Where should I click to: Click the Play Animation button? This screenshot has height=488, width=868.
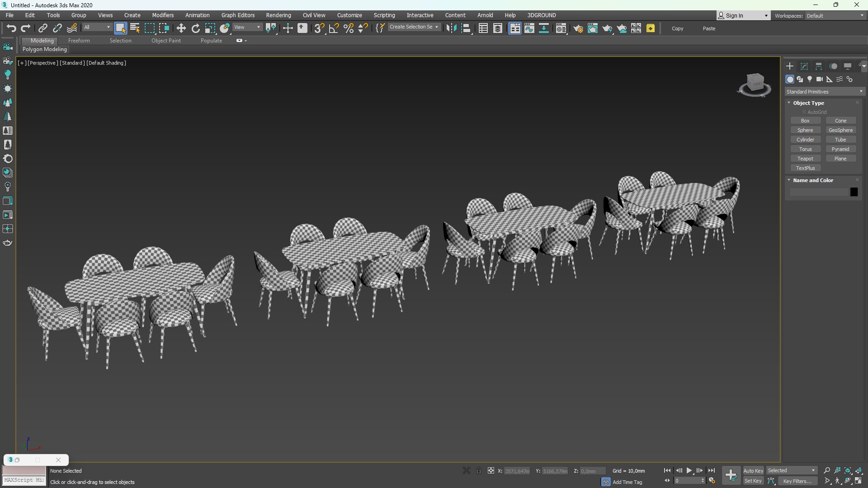689,470
